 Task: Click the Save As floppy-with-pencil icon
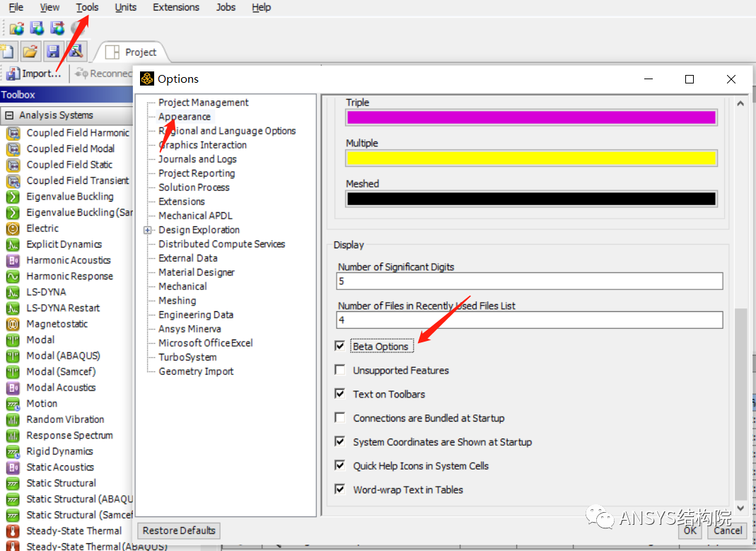pyautogui.click(x=76, y=51)
